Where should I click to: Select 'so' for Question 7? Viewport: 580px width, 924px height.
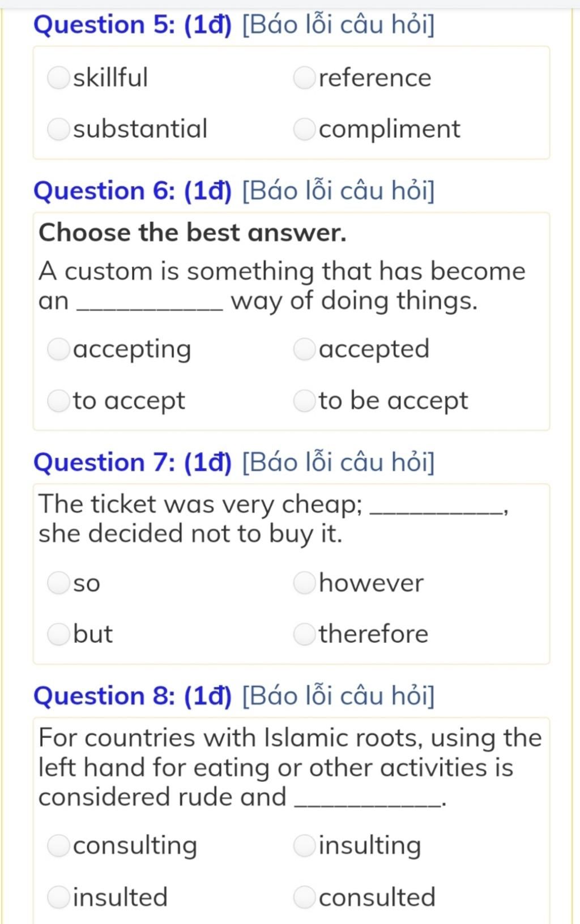click(x=58, y=583)
